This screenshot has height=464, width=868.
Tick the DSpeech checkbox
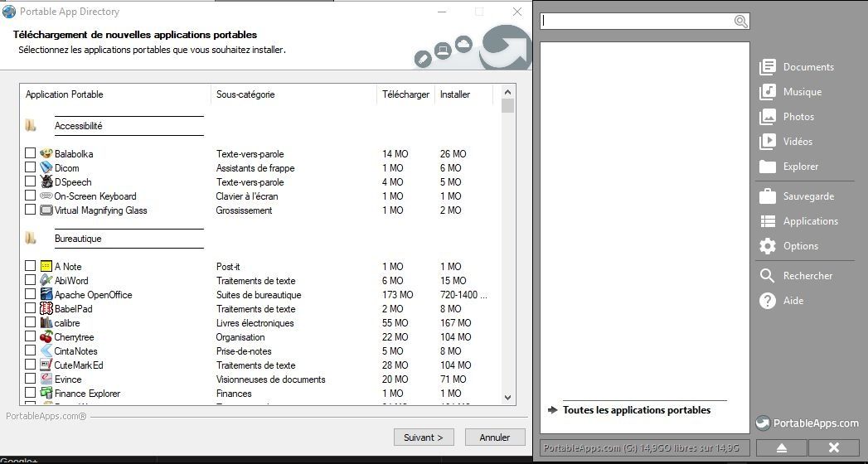(30, 181)
